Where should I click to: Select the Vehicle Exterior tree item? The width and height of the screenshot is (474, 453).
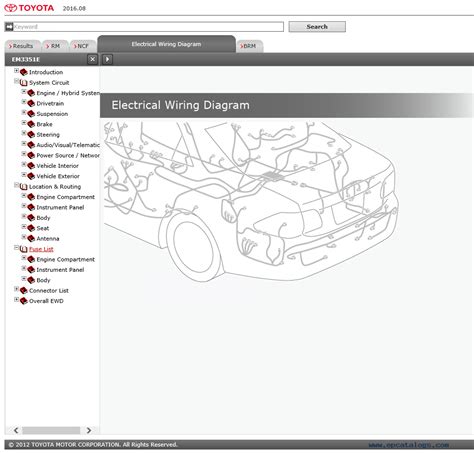click(58, 176)
